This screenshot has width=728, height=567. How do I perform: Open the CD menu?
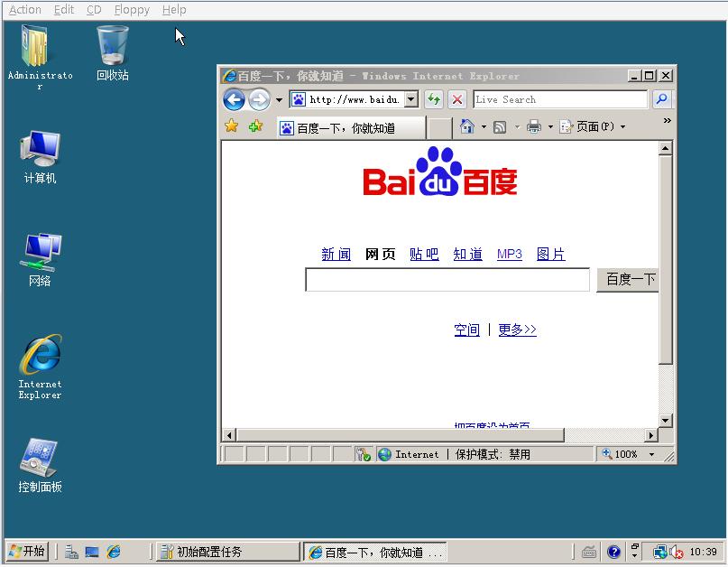tap(94, 9)
